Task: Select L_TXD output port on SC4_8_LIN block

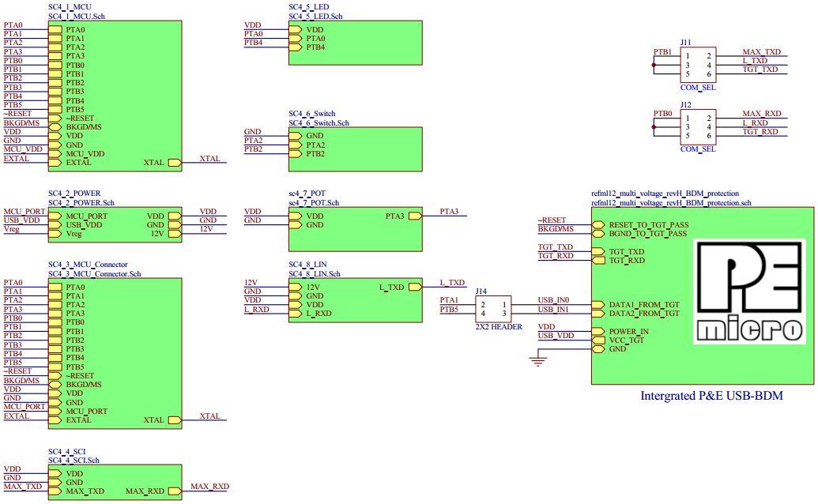Action: (x=416, y=287)
